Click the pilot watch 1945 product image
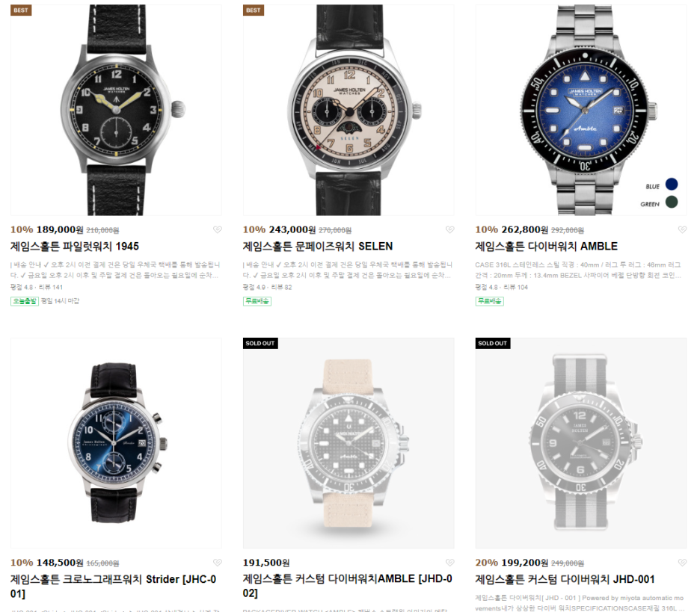The height and width of the screenshot is (612, 700). (116, 110)
